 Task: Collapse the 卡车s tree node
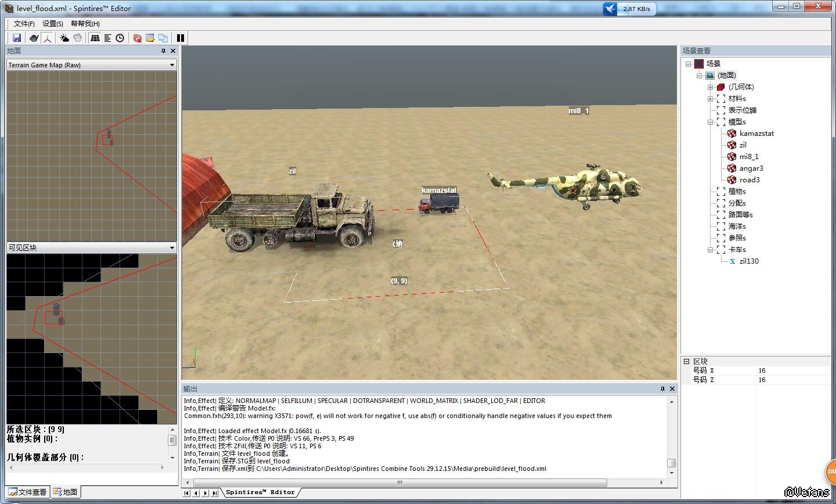point(710,250)
